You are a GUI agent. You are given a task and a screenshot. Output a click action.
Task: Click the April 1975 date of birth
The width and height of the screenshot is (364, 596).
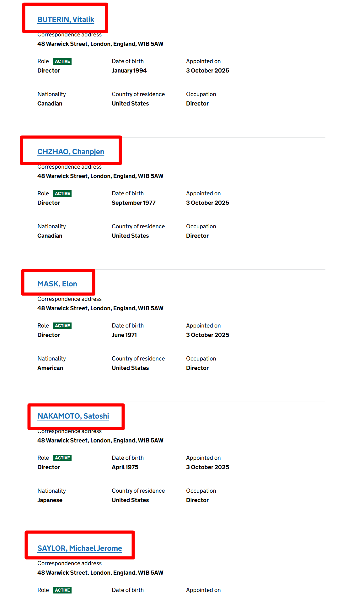pyautogui.click(x=125, y=467)
